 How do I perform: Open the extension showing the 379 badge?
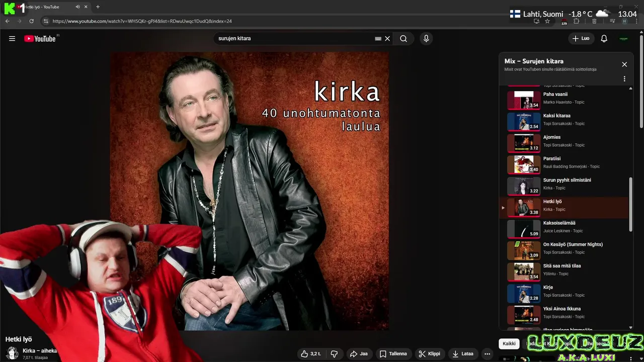[x=563, y=22]
